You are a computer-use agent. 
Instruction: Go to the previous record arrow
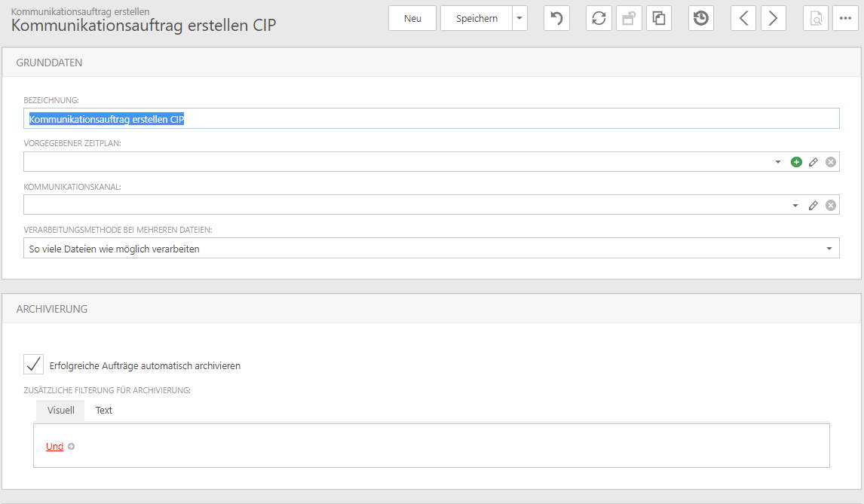pyautogui.click(x=743, y=19)
